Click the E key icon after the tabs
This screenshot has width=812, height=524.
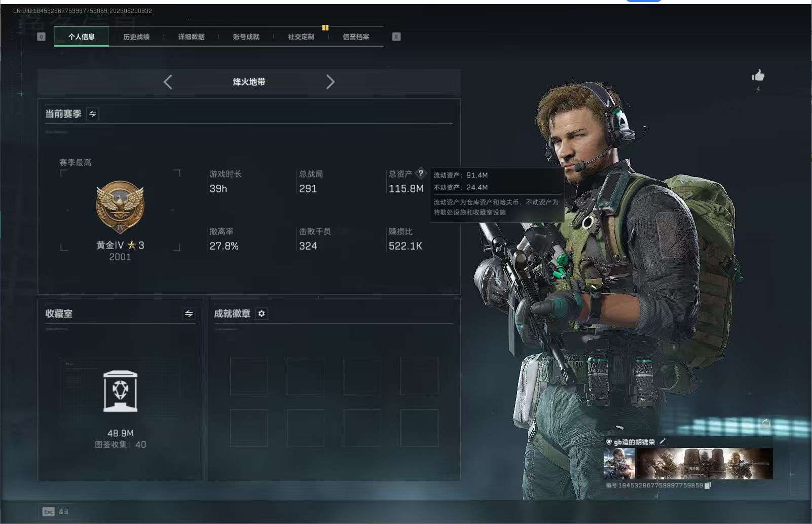(396, 37)
